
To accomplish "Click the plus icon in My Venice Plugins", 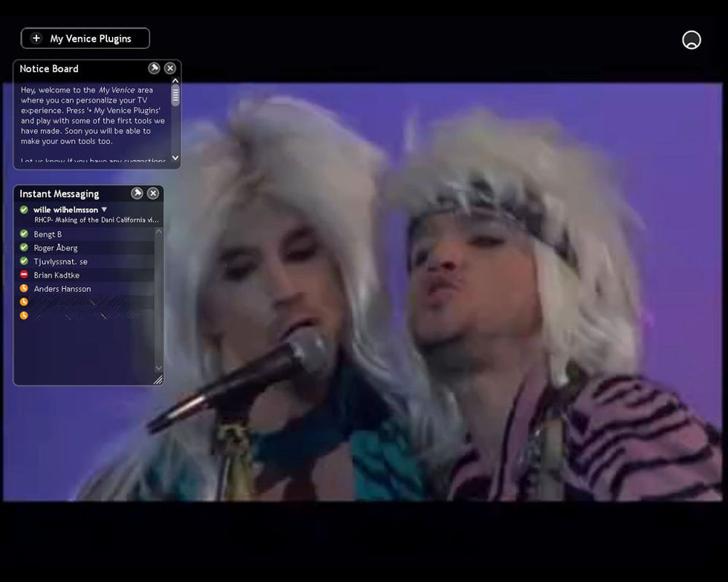I will click(36, 38).
